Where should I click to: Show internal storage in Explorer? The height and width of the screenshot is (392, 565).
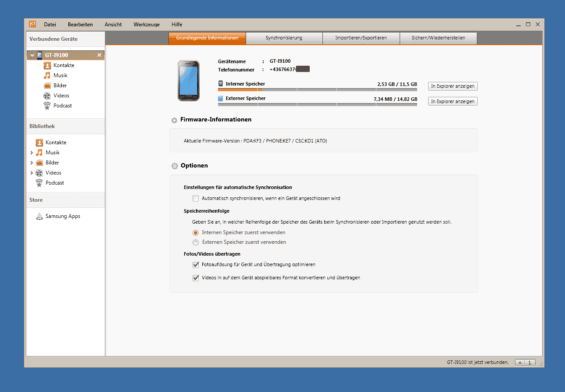coord(453,86)
